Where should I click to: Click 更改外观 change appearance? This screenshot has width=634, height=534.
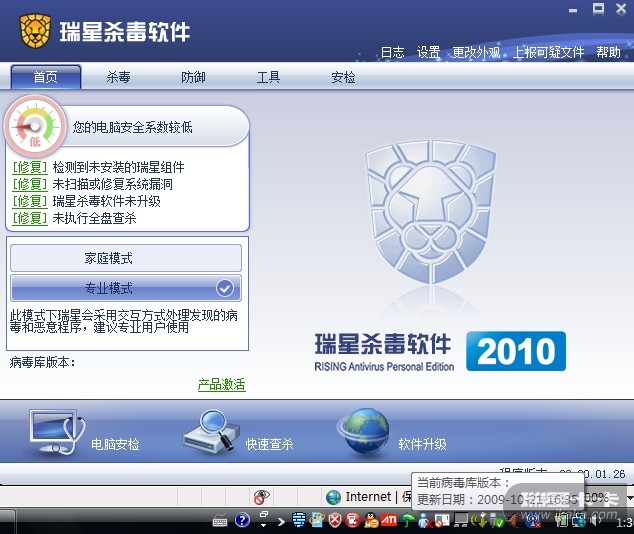(476, 52)
